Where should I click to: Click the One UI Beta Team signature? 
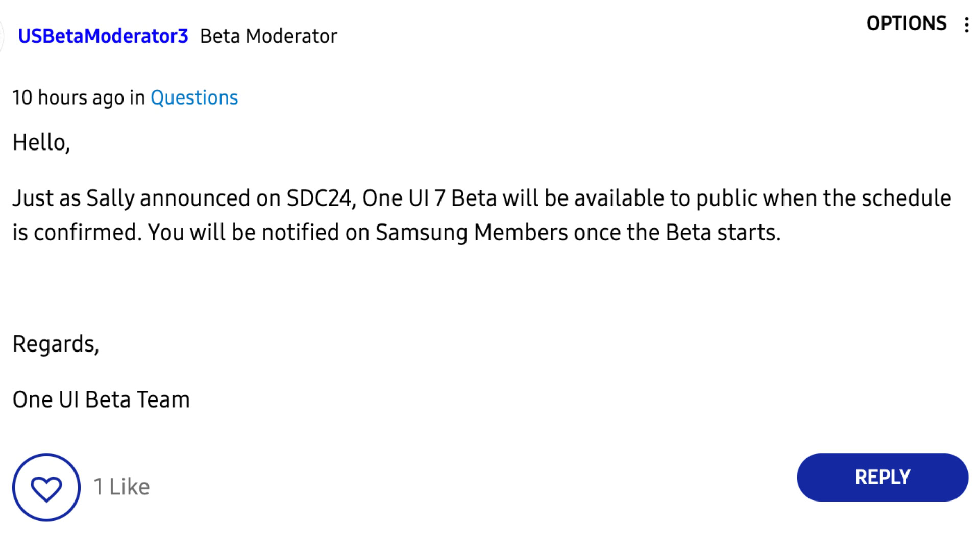101,399
